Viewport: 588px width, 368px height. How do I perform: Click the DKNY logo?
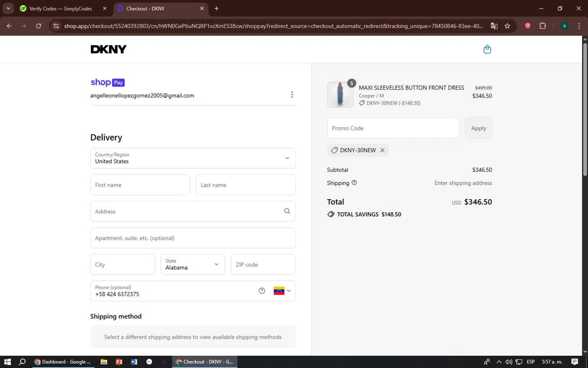coord(109,49)
